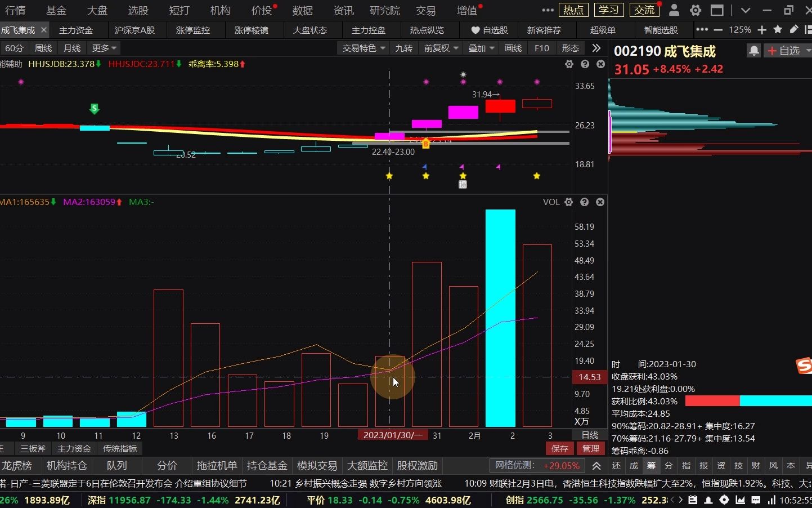Close the main chart indicator with X icon
812x508 pixels.
pos(600,64)
